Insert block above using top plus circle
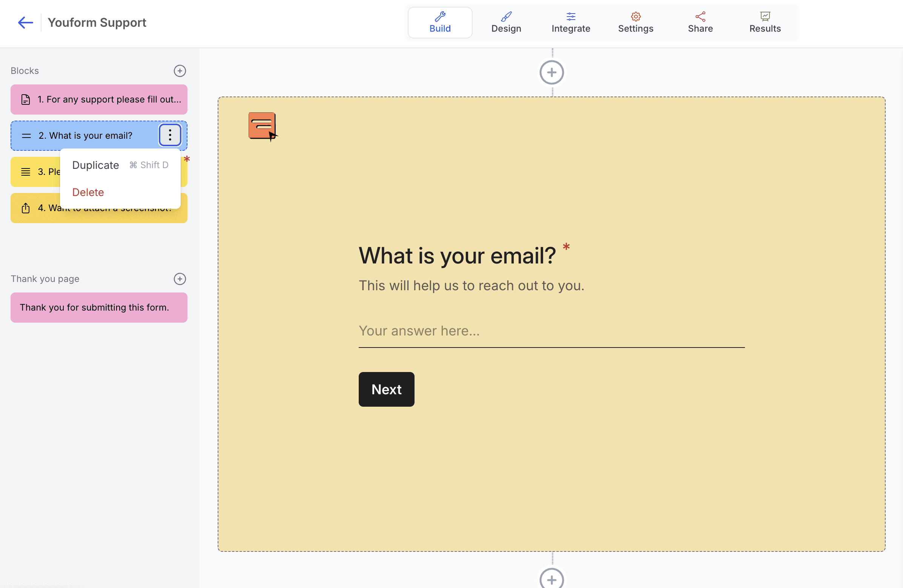 [552, 72]
